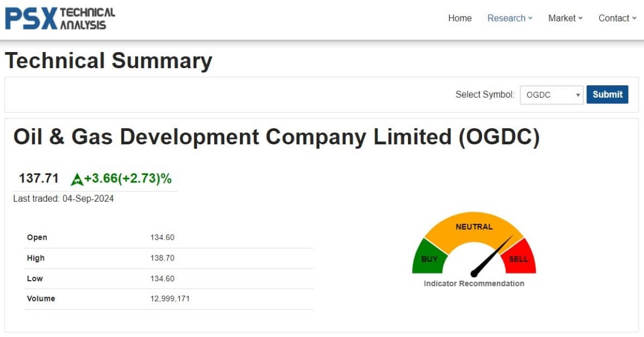Click the +3.66(+2.73)% change value
Image resolution: width=644 pixels, height=337 pixels.
click(x=128, y=179)
